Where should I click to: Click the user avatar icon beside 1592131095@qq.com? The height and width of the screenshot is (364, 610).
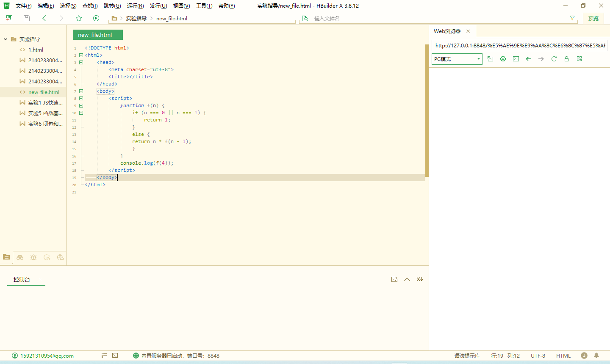15,356
